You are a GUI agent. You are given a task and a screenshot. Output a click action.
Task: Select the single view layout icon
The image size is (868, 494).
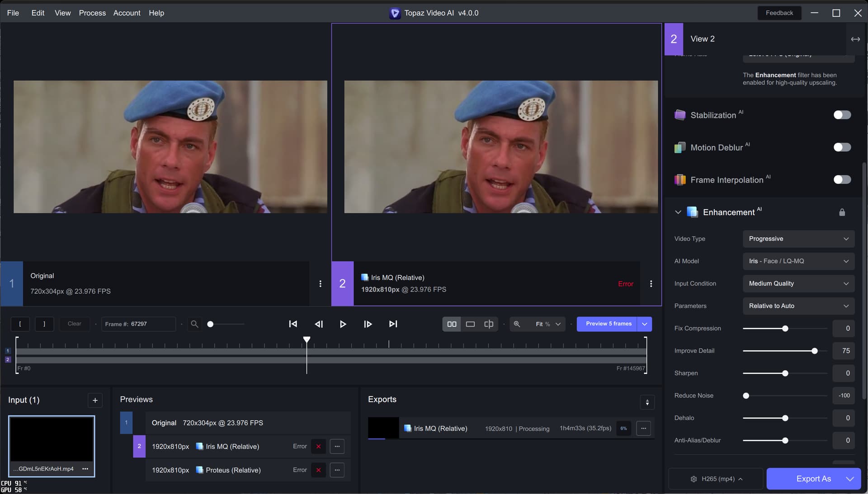tap(470, 324)
